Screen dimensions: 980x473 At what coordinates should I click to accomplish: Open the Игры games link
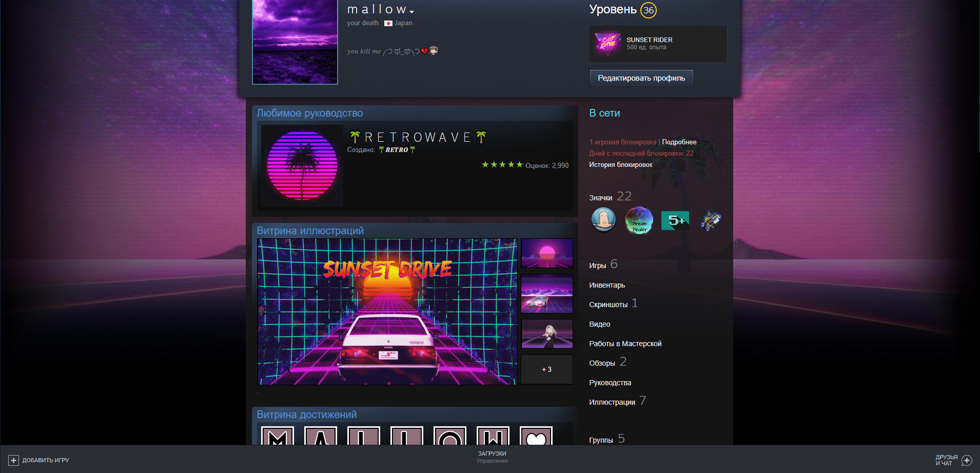tap(597, 266)
